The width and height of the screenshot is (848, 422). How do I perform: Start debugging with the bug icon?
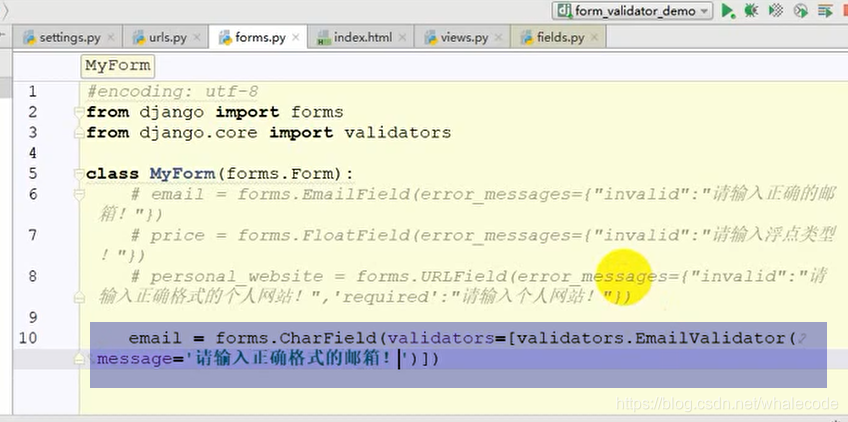[751, 11]
